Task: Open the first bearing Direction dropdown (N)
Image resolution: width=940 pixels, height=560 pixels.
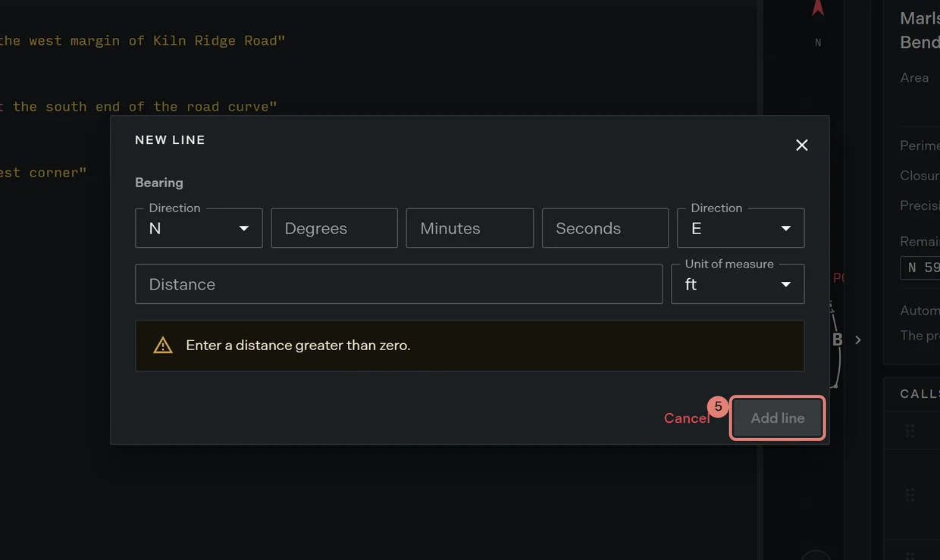Action: (x=199, y=228)
